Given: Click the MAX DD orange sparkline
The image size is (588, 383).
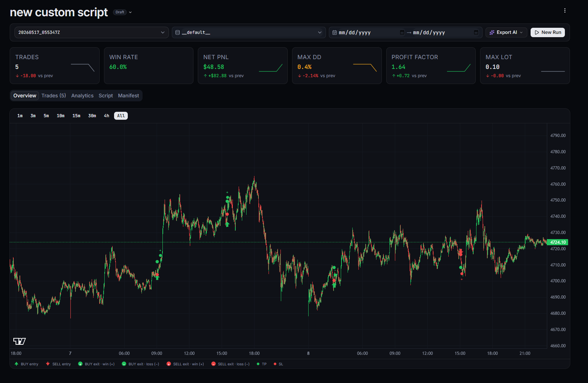Looking at the screenshot, I should [365, 68].
